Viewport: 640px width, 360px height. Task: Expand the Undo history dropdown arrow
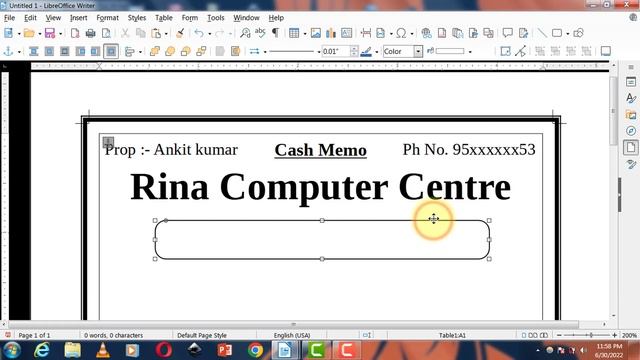(209, 33)
